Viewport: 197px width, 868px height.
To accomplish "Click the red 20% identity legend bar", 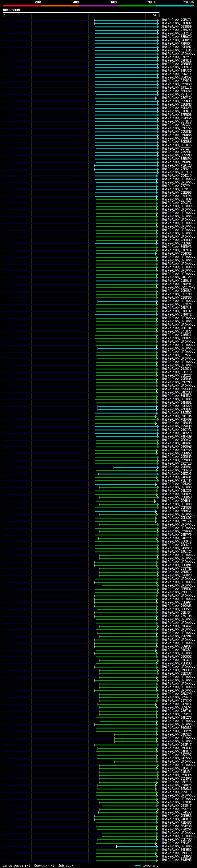I will (22, 6).
